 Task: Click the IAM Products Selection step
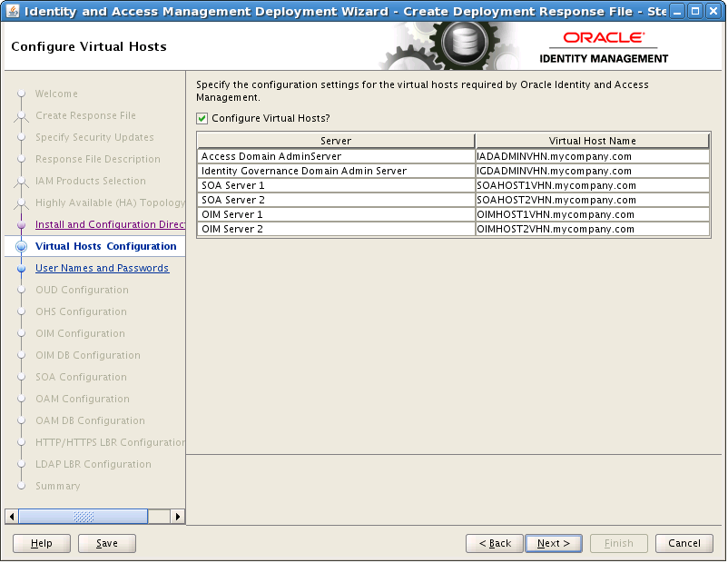pos(91,182)
